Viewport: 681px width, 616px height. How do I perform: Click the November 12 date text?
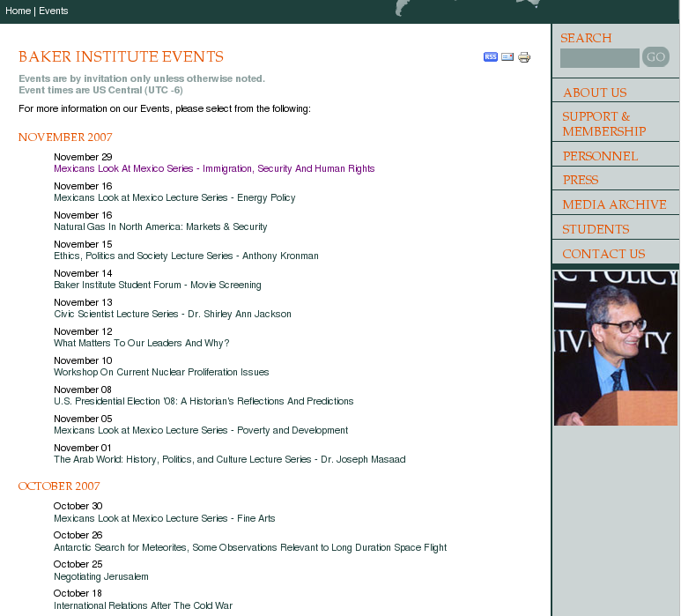coord(83,331)
